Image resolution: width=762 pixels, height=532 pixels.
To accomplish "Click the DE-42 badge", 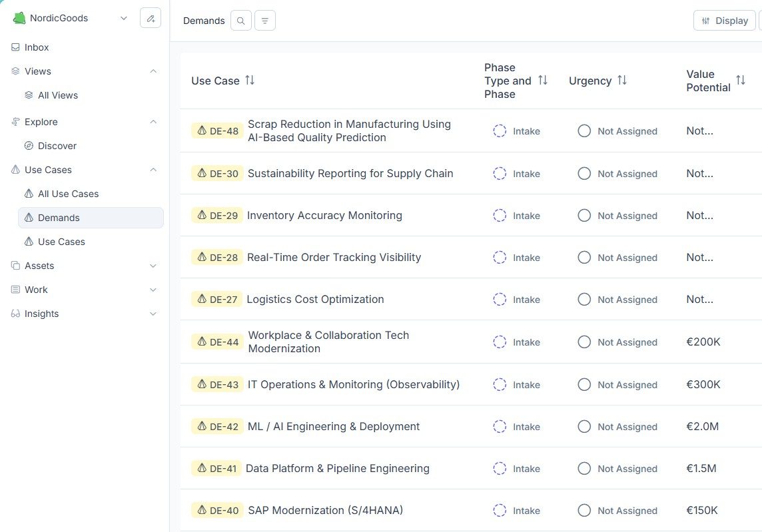I will coord(217,427).
